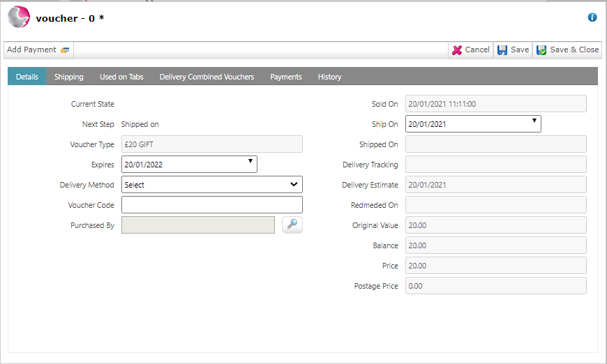Open the Expires date dropdown arrow
This screenshot has width=607, height=364.
click(x=250, y=161)
